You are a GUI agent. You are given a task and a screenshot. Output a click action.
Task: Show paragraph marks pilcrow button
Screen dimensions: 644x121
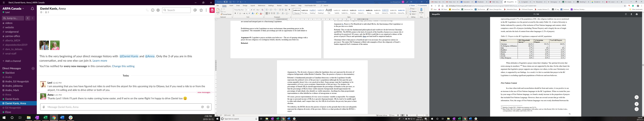pos(289,10)
